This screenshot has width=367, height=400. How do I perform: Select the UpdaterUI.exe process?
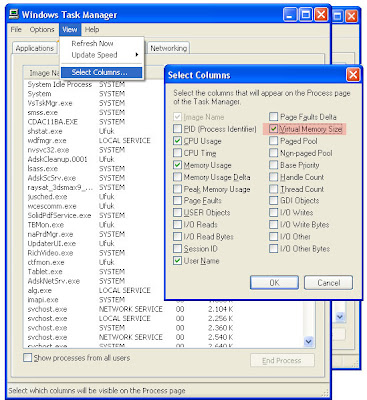pos(52,243)
